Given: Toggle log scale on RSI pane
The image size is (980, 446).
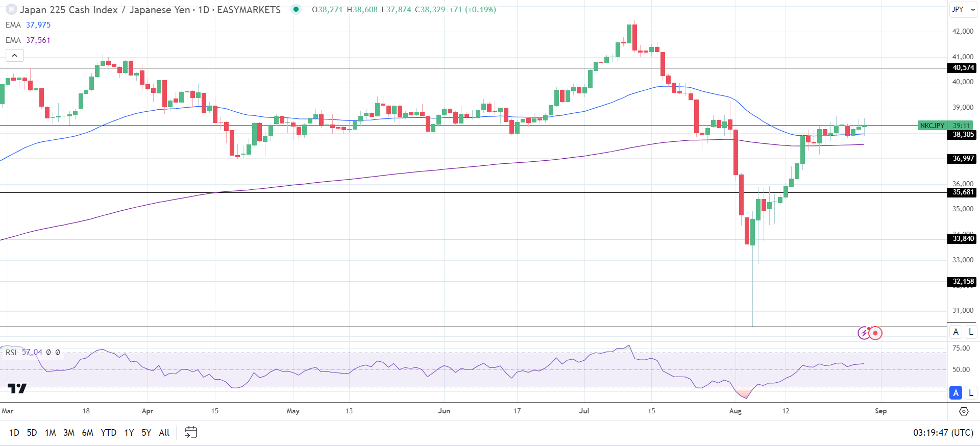Looking at the screenshot, I should 971,393.
